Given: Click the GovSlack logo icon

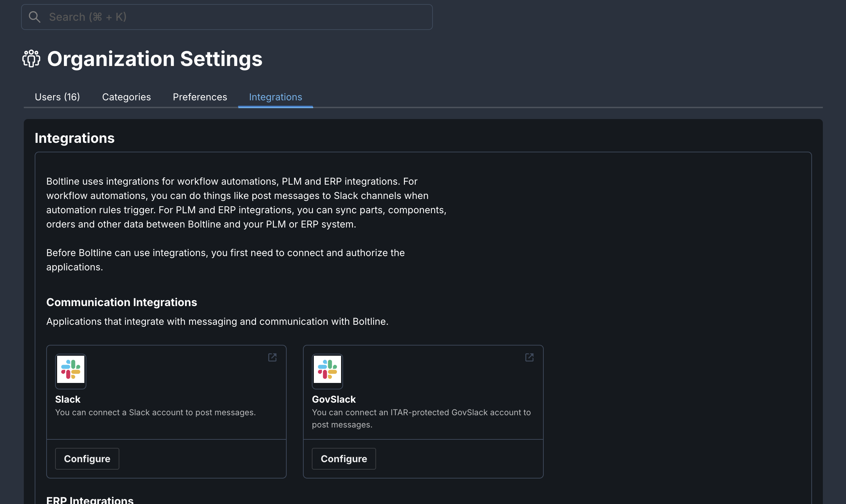Looking at the screenshot, I should tap(327, 371).
